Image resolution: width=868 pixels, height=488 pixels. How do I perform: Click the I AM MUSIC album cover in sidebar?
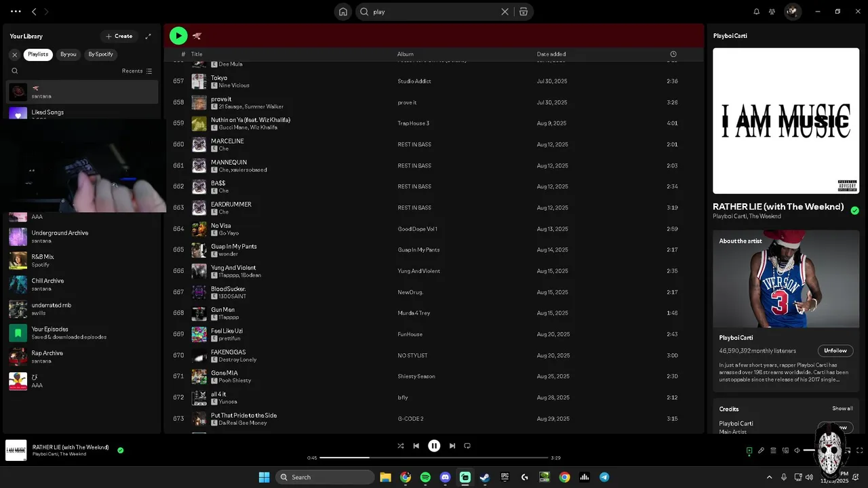[x=786, y=121]
